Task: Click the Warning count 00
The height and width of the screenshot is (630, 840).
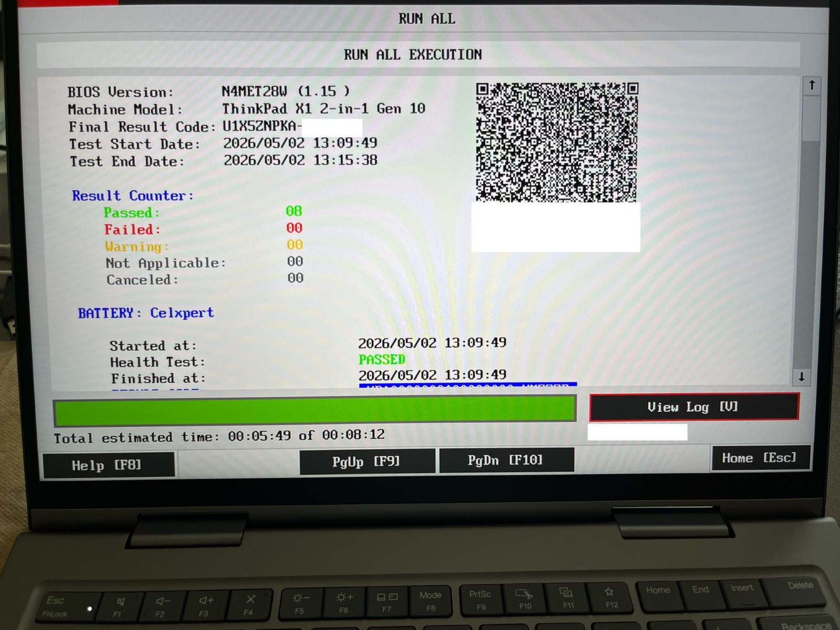Action: coord(295,245)
